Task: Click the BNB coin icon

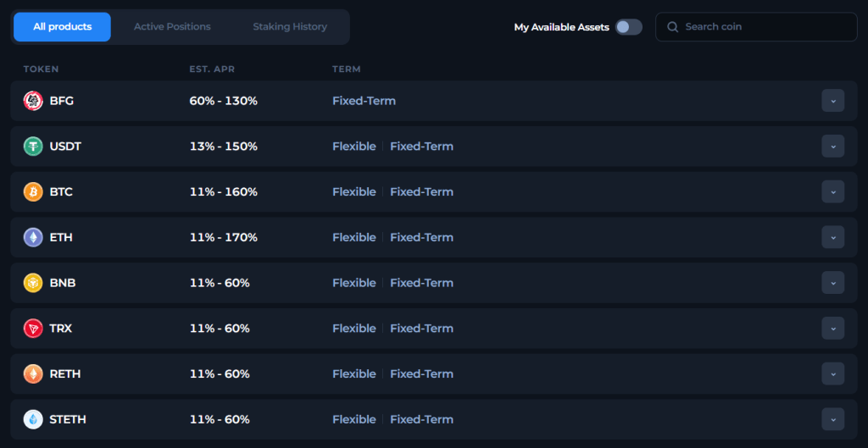Action: click(x=33, y=283)
